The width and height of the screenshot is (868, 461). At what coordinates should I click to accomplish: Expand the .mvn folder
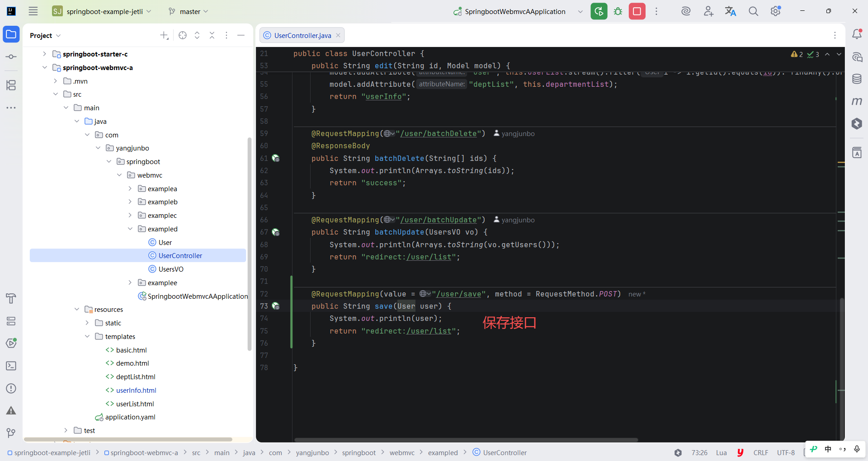point(55,81)
